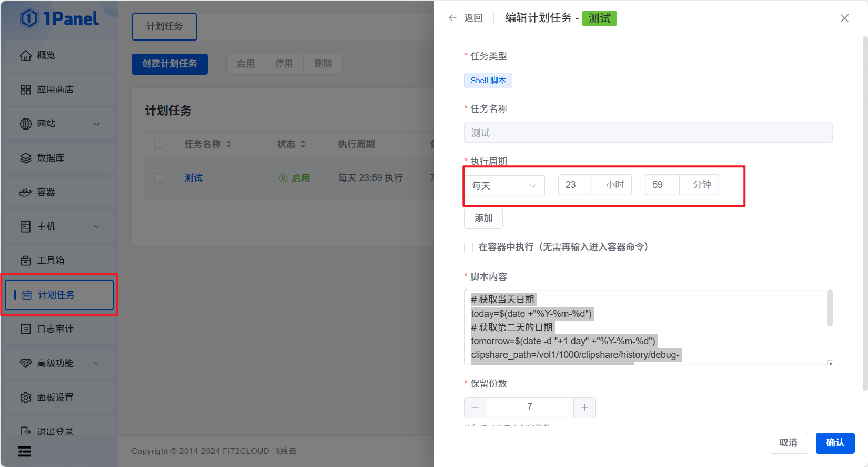Tick the checkbox for the 测试 task row
868x467 pixels.
(158, 178)
